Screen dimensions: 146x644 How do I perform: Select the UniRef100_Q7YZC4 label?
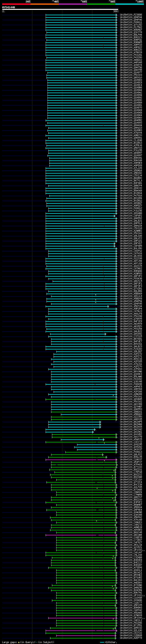[x=131, y=482]
